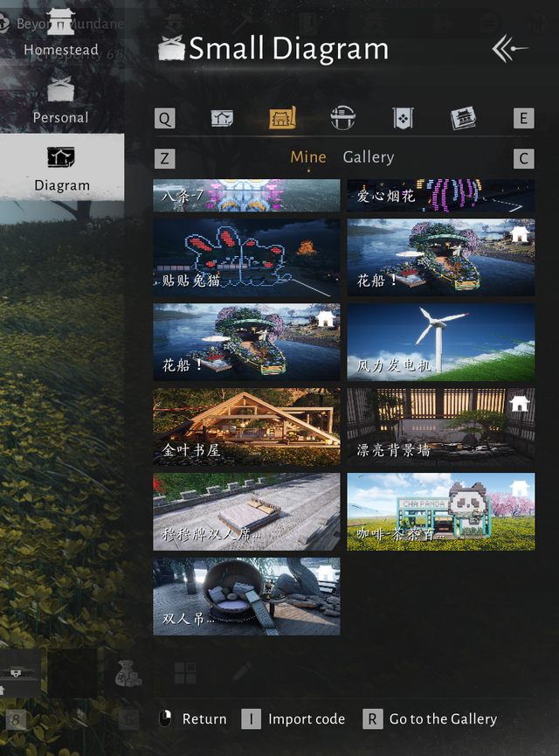Screen dimensions: 559x756
Task: Open the Personal sidebar section
Action: 61,100
